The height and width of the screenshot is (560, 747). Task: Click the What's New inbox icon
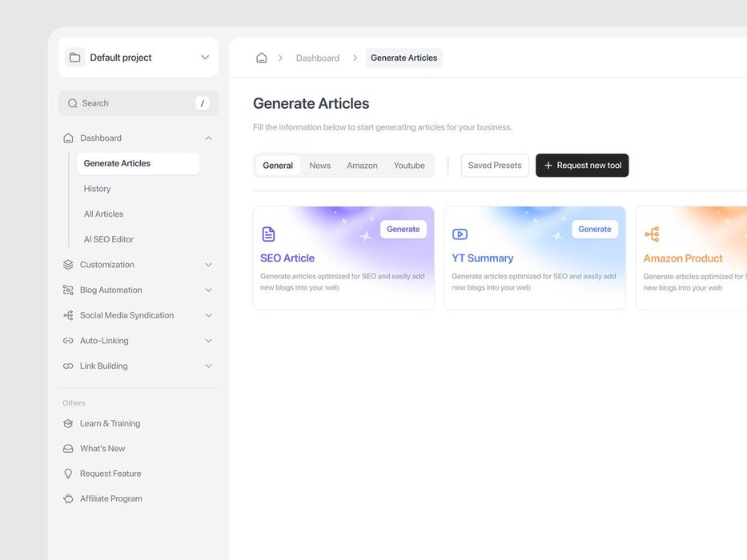pyautogui.click(x=68, y=449)
